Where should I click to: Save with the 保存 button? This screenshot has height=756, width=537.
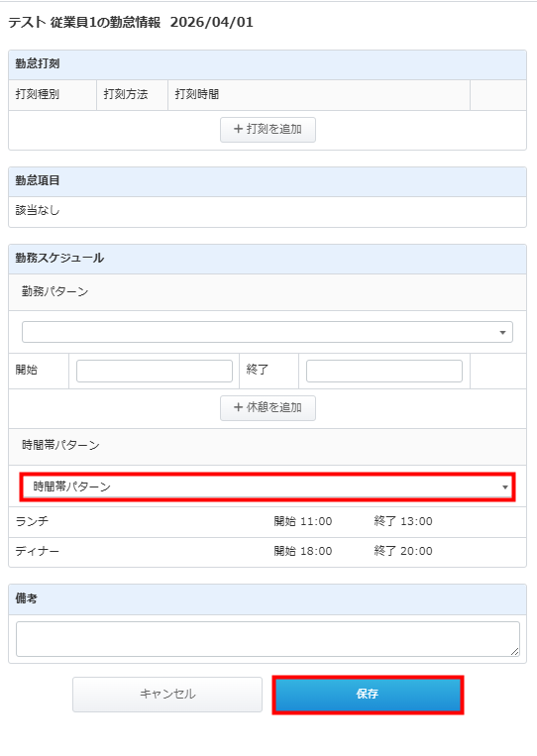[368, 695]
